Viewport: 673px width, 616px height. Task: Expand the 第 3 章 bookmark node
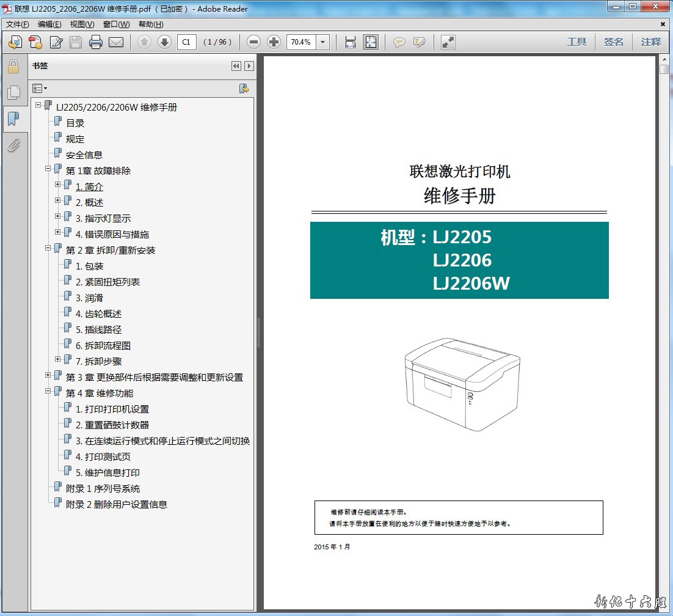pos(48,375)
